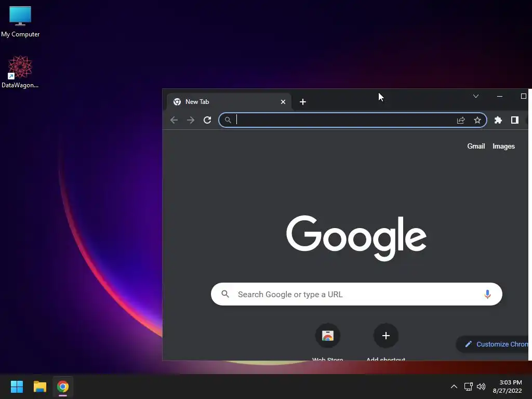This screenshot has width=532, height=399.
Task: Open the Extensions puzzle icon
Action: pos(498,120)
